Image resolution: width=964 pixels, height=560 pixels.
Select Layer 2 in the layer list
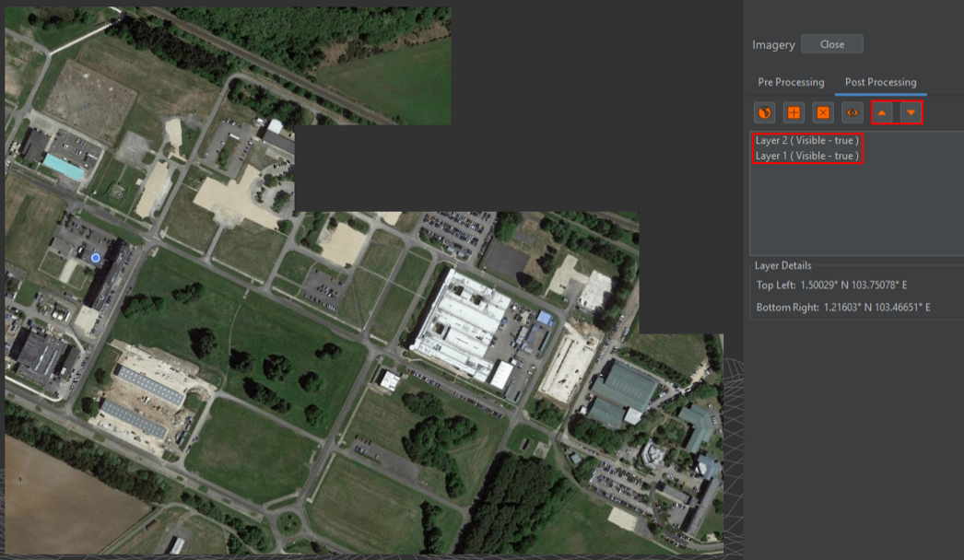coord(806,141)
